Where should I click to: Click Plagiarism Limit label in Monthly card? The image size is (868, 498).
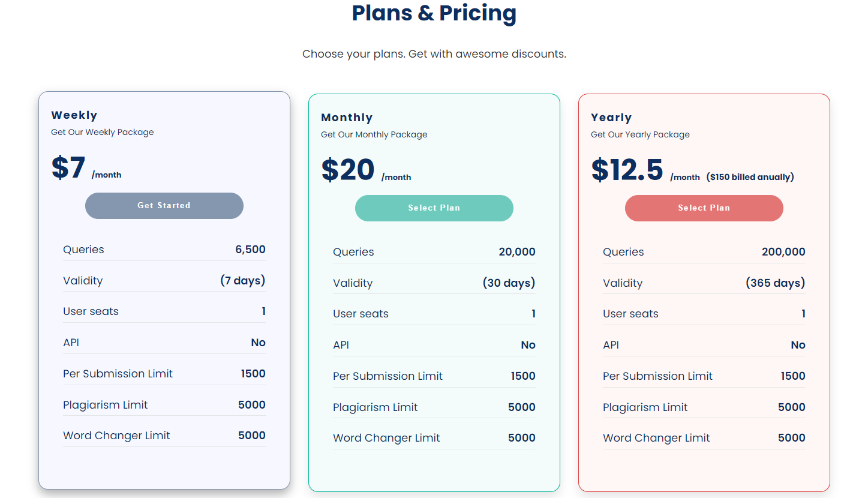click(x=376, y=407)
